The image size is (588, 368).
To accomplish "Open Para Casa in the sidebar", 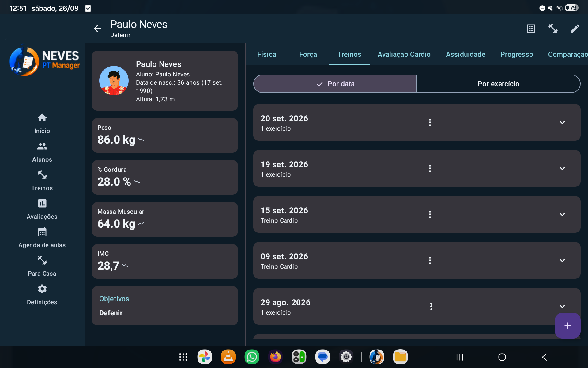I will pos(42,266).
